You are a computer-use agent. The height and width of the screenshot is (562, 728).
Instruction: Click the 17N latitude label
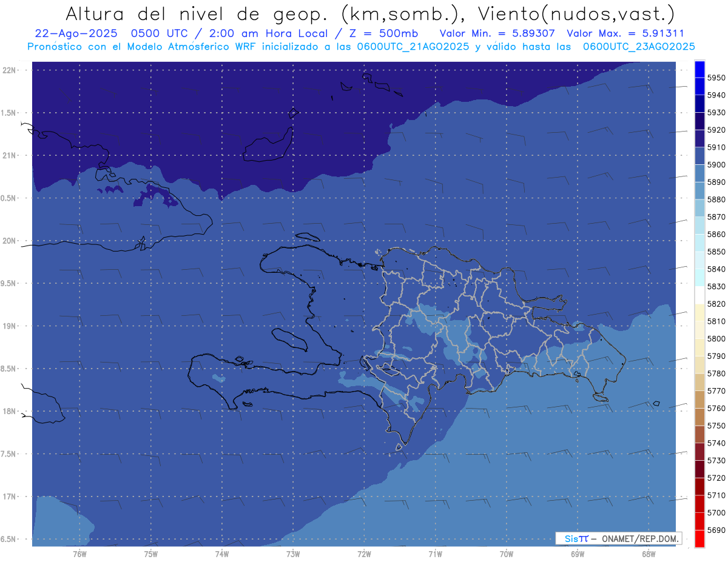[10, 497]
